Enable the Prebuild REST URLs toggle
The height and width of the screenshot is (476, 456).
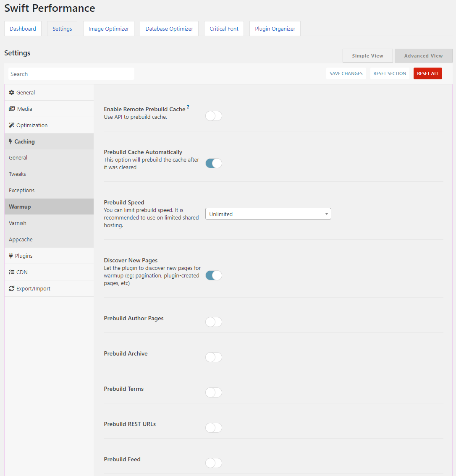coord(214,427)
